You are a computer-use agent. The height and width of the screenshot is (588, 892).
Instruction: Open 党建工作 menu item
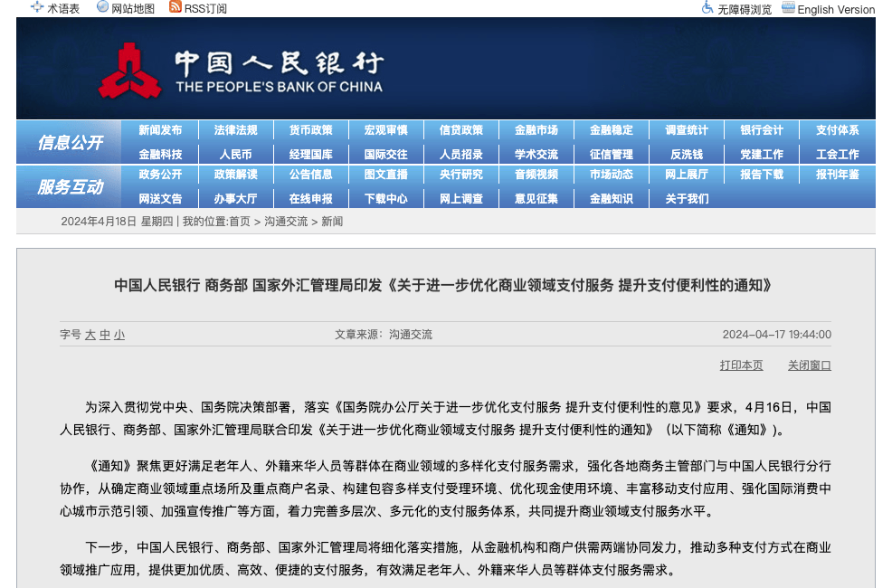(x=762, y=155)
